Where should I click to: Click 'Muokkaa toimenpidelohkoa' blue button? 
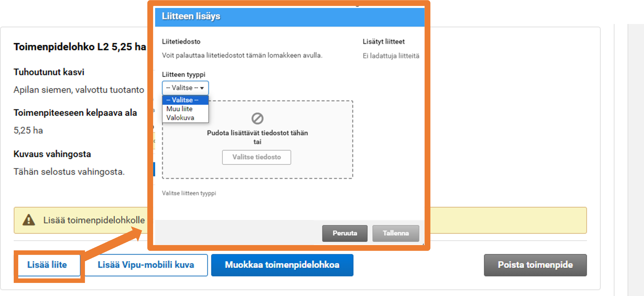[x=282, y=265]
